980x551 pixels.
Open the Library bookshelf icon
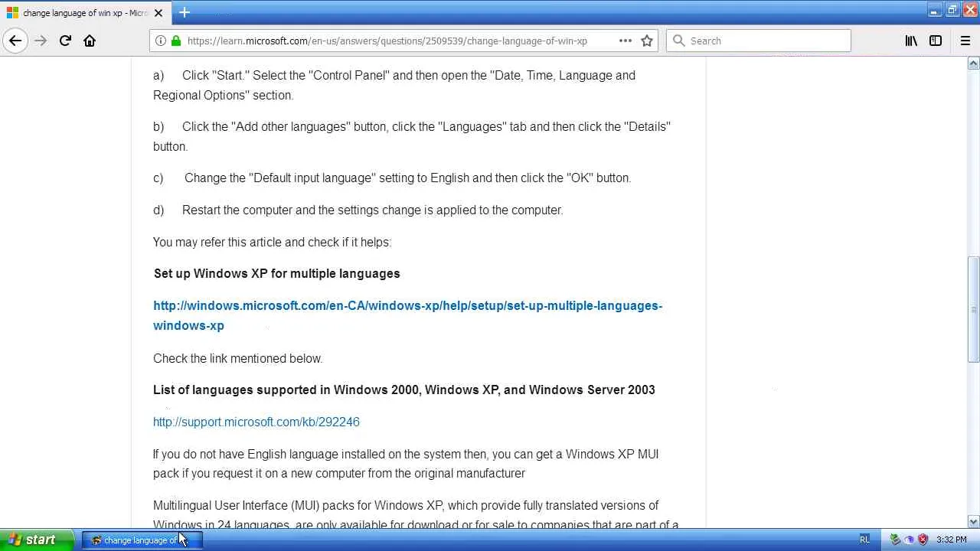pos(911,41)
